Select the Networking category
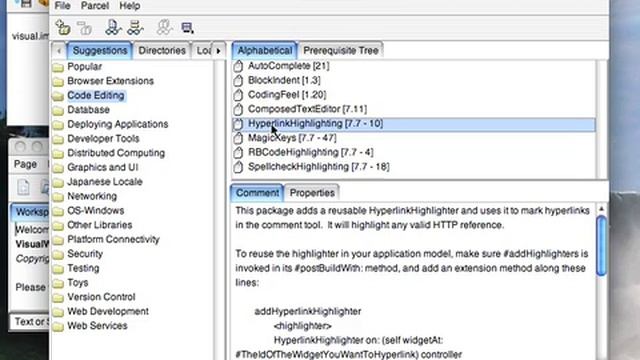The height and width of the screenshot is (360, 640). (92, 196)
